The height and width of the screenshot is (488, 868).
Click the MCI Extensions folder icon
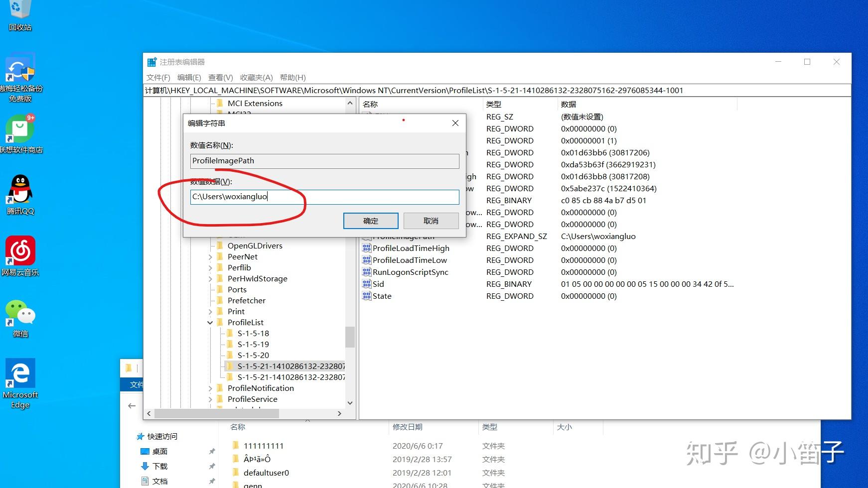(220, 103)
